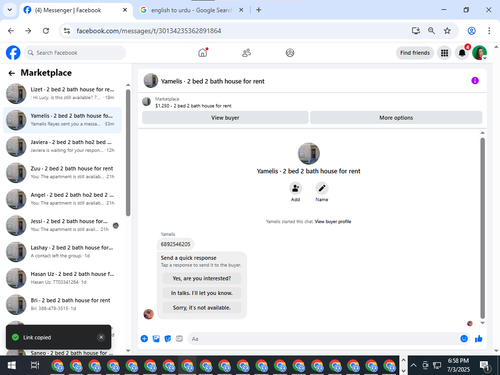Open the Windows Start button
This screenshot has width=500, height=375.
[x=12, y=365]
